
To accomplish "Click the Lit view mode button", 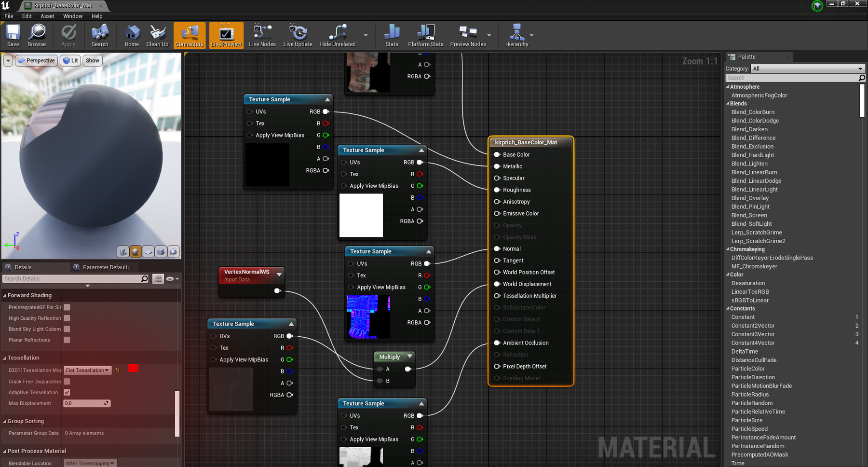I will click(x=70, y=61).
